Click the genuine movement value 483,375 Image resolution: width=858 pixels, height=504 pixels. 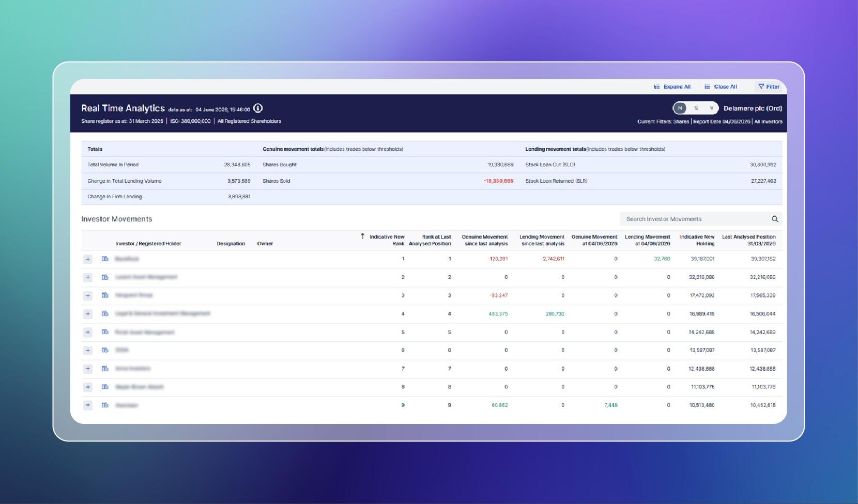[x=498, y=314]
